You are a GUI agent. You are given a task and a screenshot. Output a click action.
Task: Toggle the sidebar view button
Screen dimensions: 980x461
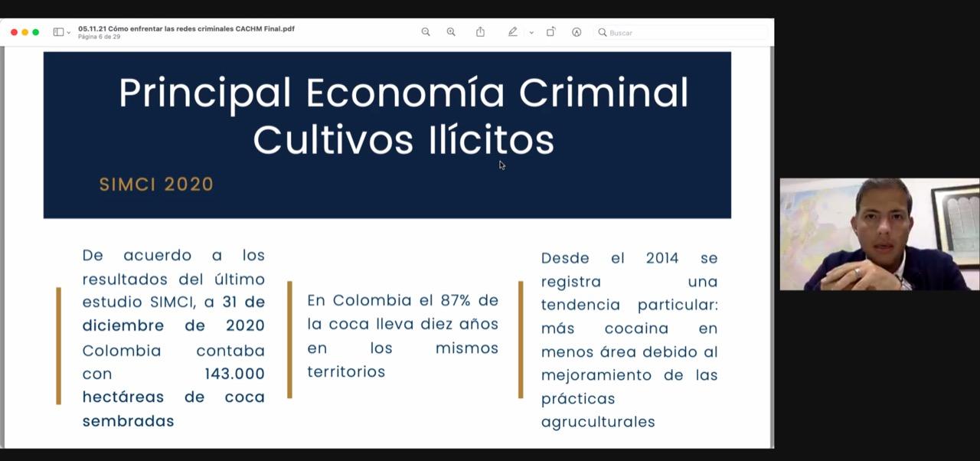pos(58,32)
